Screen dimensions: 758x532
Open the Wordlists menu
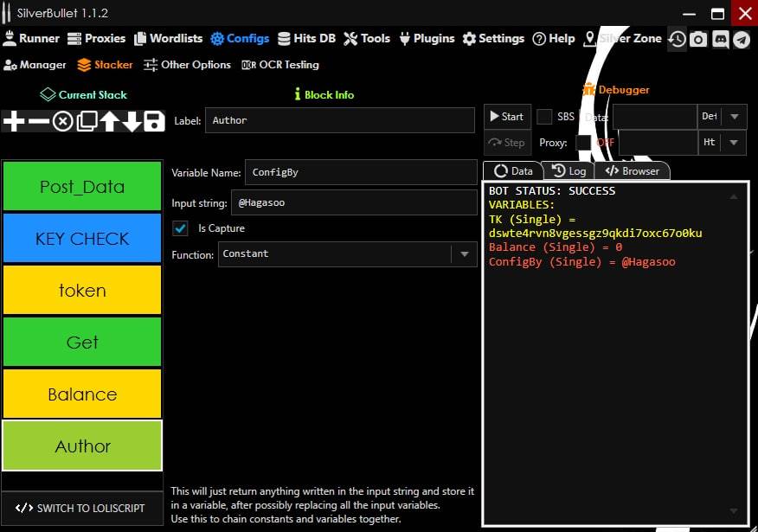point(168,39)
